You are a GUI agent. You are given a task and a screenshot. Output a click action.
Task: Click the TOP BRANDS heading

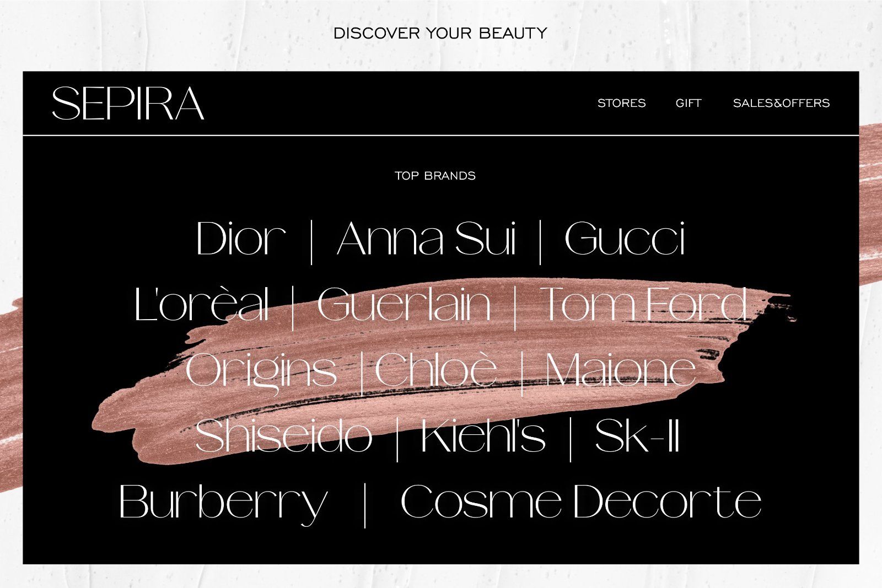coord(435,176)
